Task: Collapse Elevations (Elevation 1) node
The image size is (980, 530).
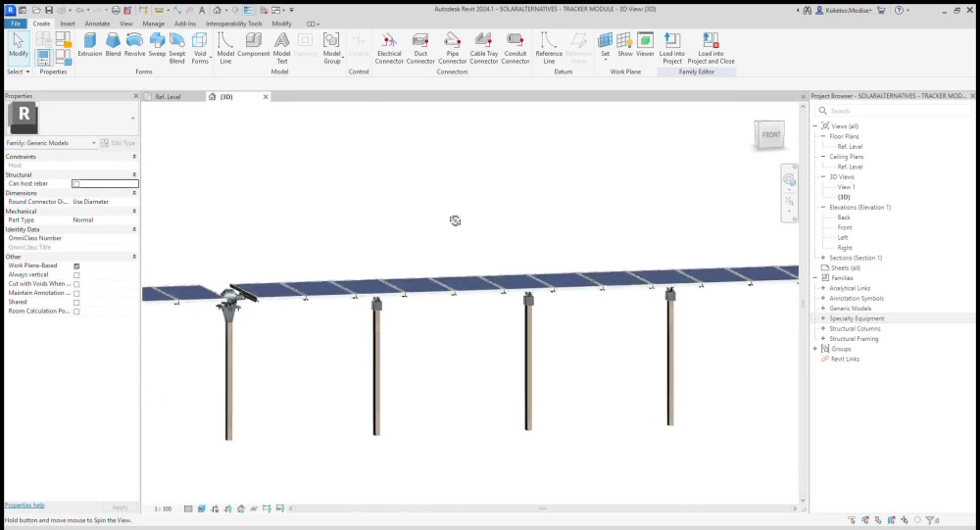Action: click(x=823, y=207)
